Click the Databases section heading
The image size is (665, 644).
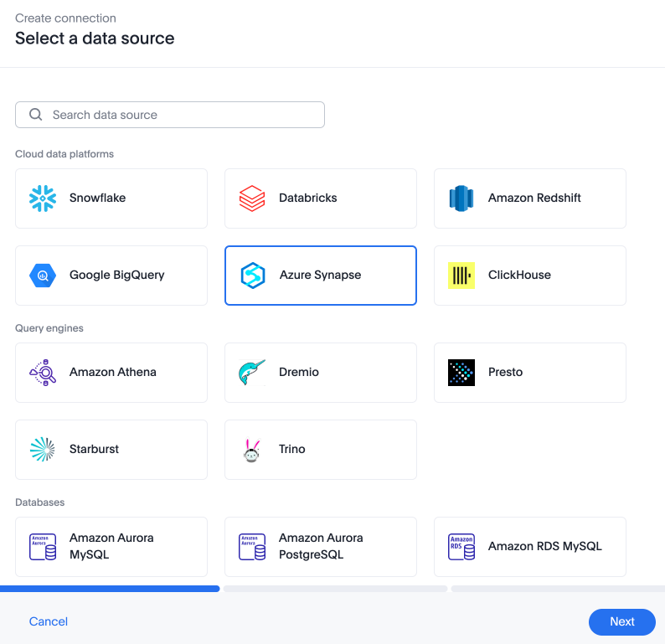pos(40,502)
